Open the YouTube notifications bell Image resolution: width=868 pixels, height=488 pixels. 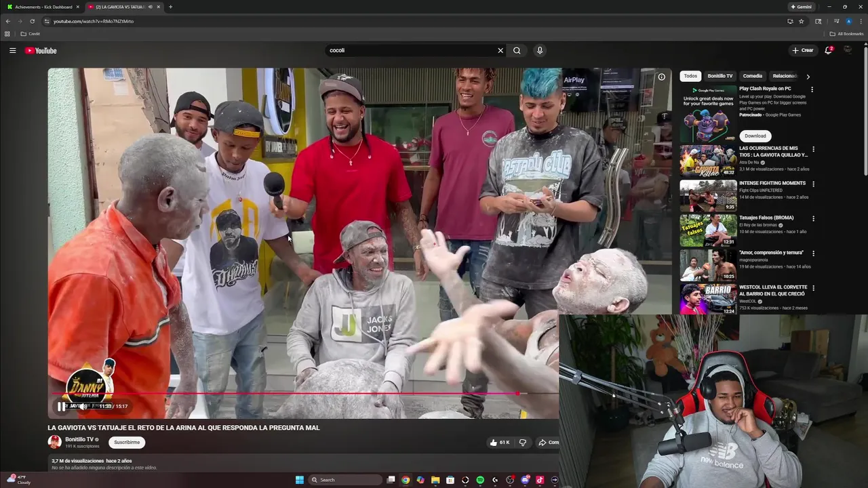(x=828, y=50)
